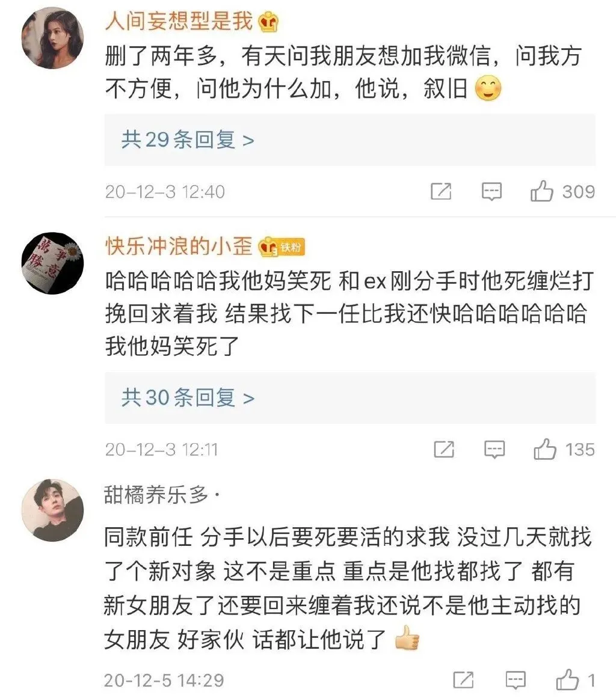Share icon on the 14:29 comment
Viewport: 616px width, 698px height.
pos(463,680)
